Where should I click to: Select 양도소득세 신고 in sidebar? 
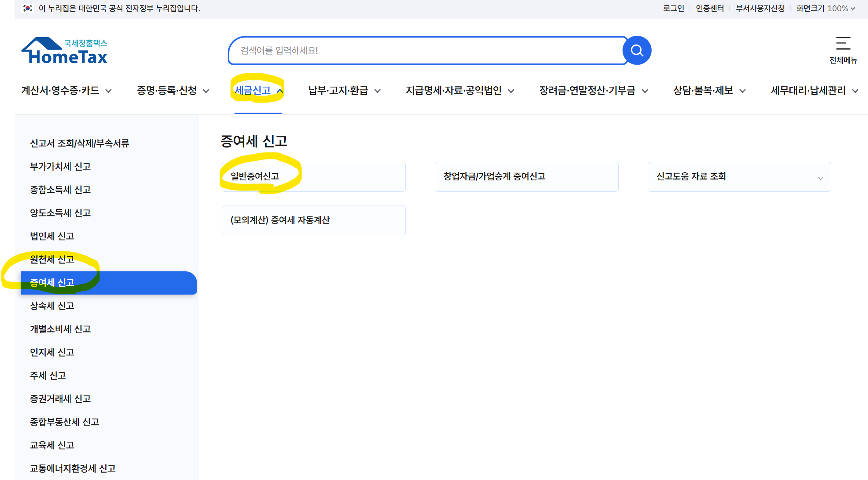point(60,213)
